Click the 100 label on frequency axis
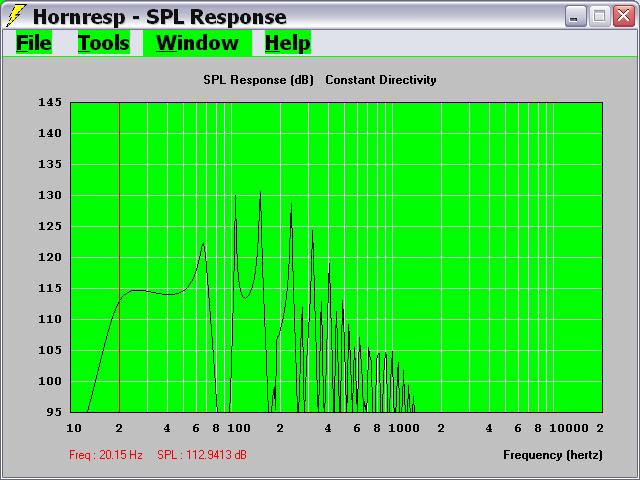The width and height of the screenshot is (640, 480). coord(239,428)
